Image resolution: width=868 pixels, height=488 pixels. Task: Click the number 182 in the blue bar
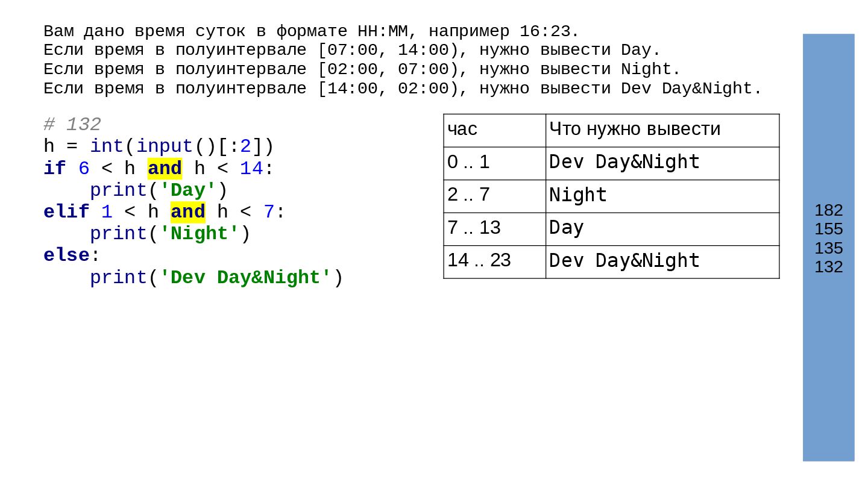coord(829,210)
